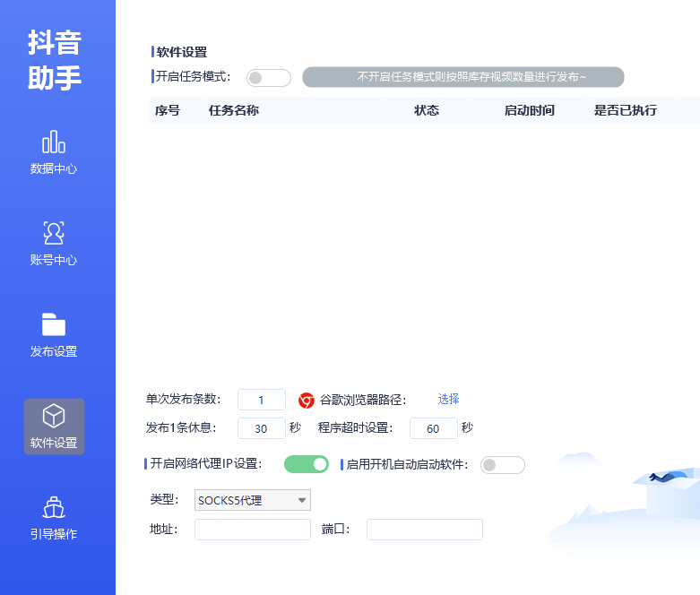Open 账号中心 via the user icon
Screen dimensions: 700x595
pyautogui.click(x=54, y=233)
